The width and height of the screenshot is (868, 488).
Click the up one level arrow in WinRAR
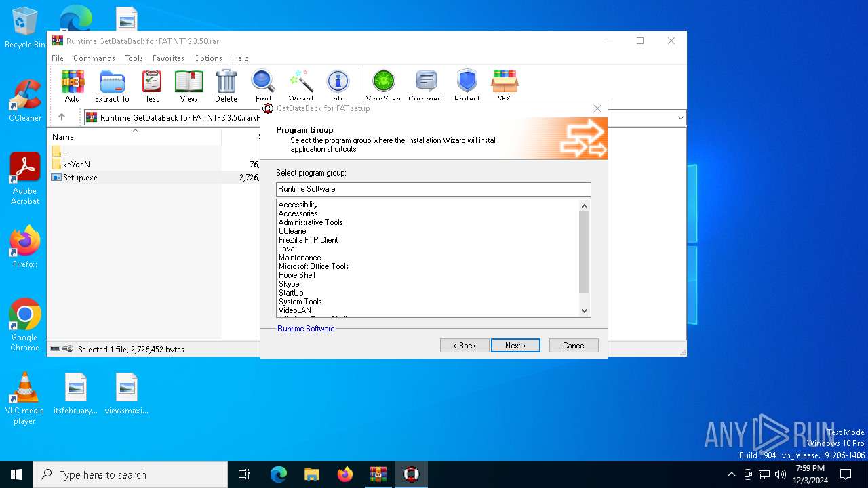click(62, 117)
